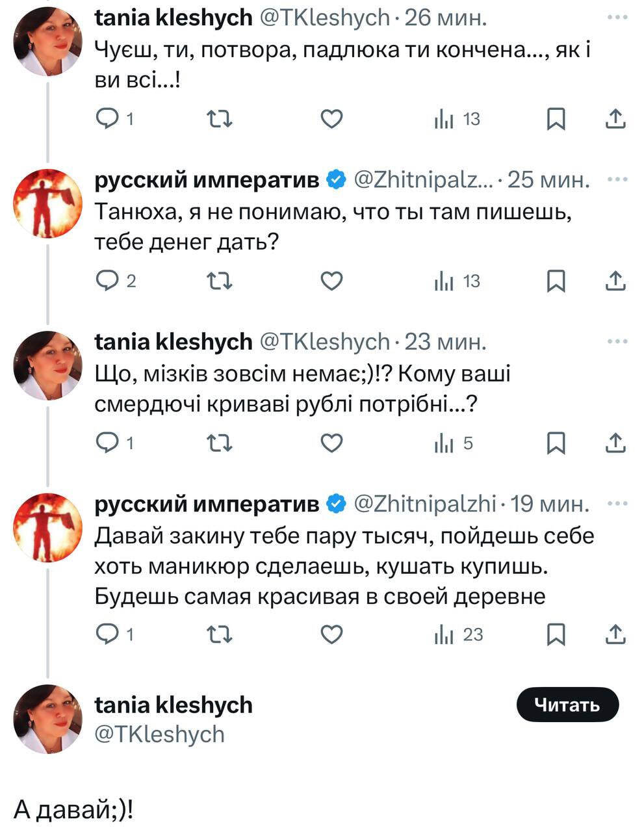
Task: Reply to the 'Що, мізків зовсім немає' tweet
Action: tap(106, 443)
